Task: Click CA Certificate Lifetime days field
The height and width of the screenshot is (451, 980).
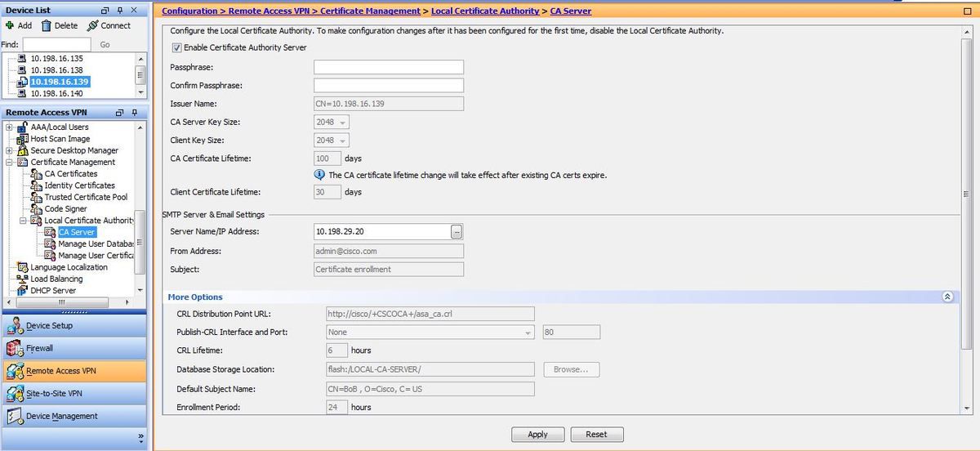Action: [x=327, y=159]
